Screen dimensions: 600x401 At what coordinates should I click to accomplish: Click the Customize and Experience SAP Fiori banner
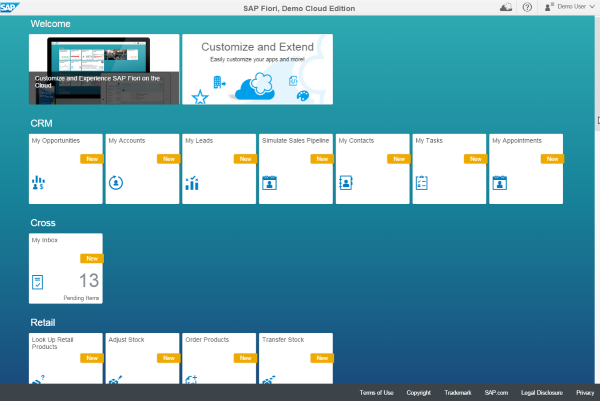pyautogui.click(x=104, y=69)
